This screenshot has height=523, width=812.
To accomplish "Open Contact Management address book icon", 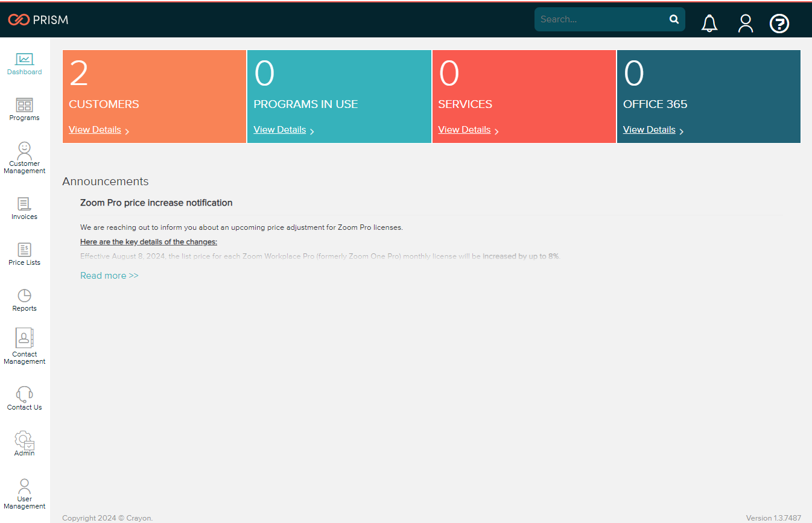I will 24,338.
